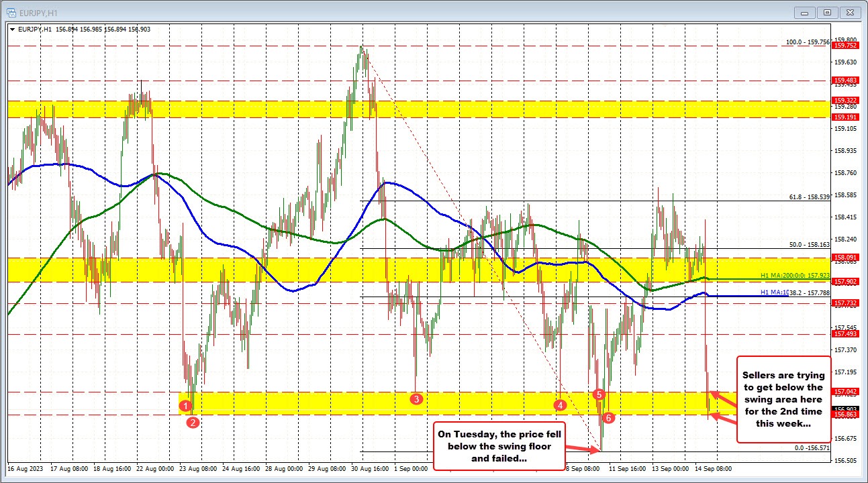Screen dimensions: 868x483
Task: Click the EURJPY chart icon in the title bar
Action: [11, 11]
